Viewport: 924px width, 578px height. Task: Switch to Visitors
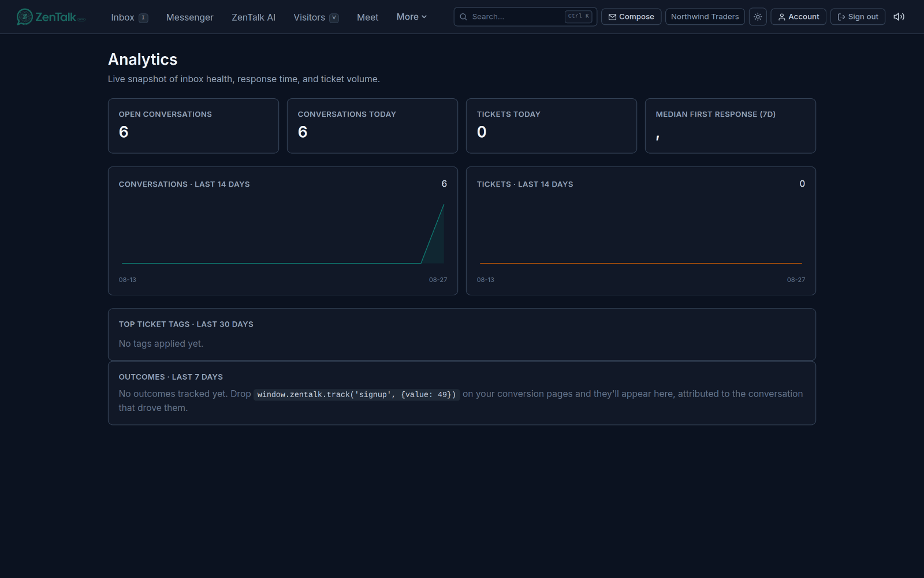(316, 17)
